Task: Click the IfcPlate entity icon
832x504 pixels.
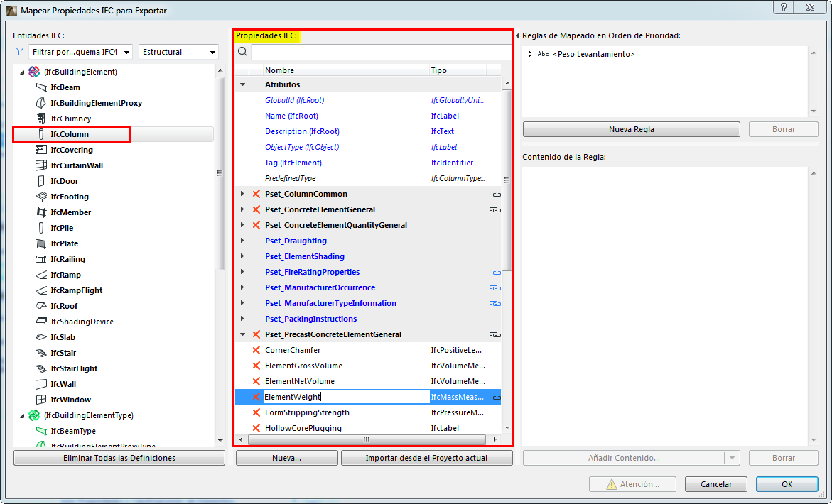Action: click(41, 243)
